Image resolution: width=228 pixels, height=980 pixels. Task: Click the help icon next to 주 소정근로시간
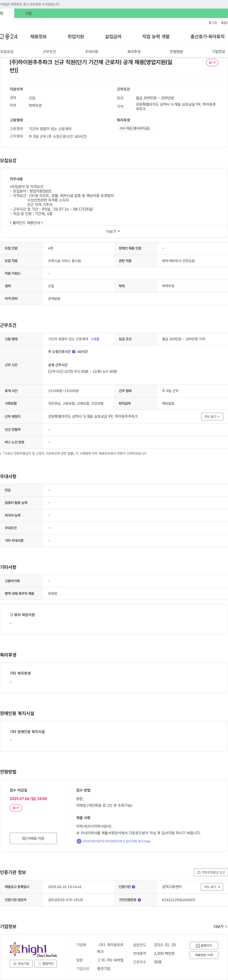[x=73, y=351]
